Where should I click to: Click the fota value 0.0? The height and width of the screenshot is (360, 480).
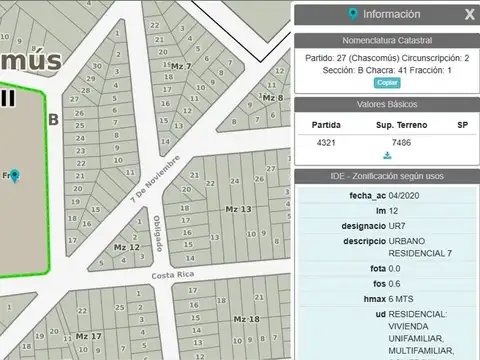pos(394,269)
